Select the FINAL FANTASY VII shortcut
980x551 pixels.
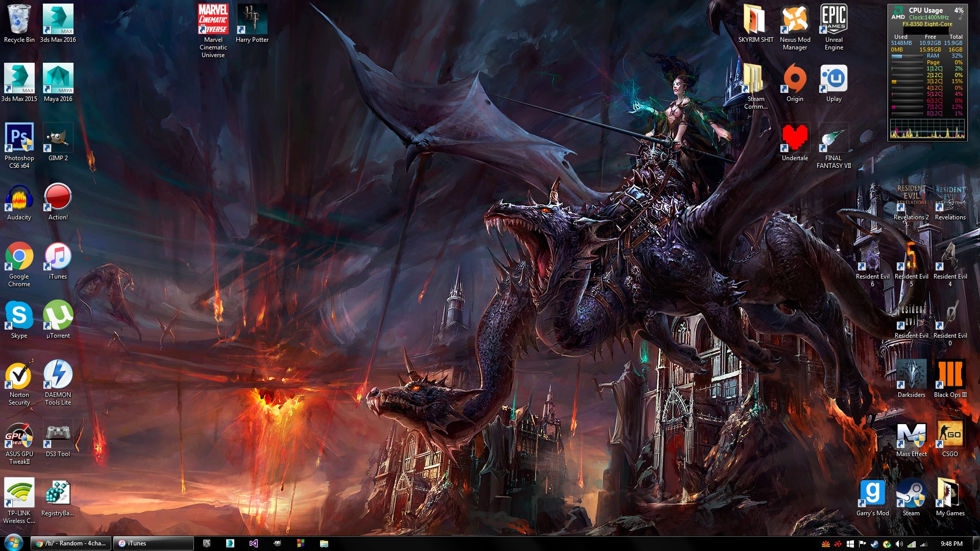[x=834, y=145]
